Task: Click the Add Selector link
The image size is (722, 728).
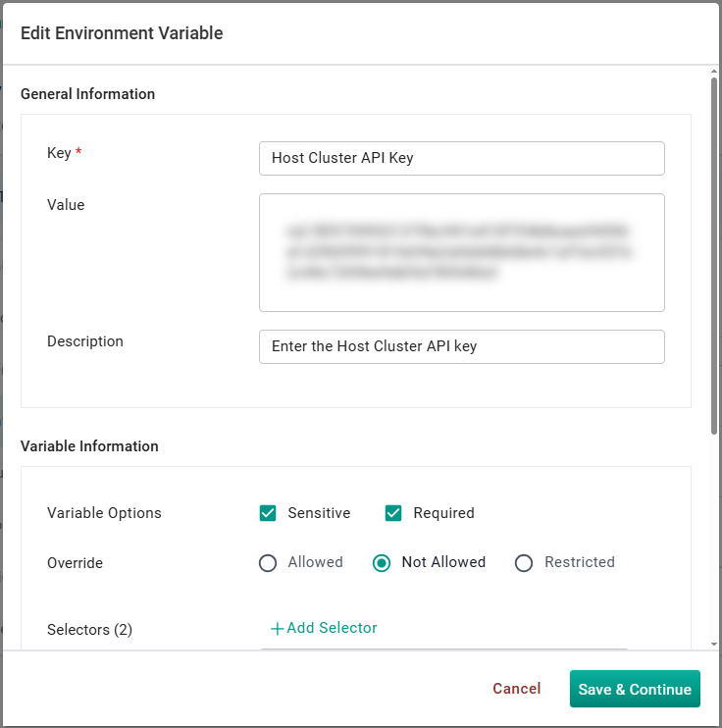Action: point(324,628)
